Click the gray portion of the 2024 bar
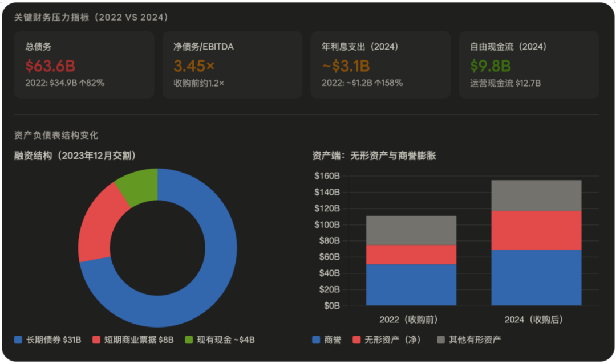 536,195
